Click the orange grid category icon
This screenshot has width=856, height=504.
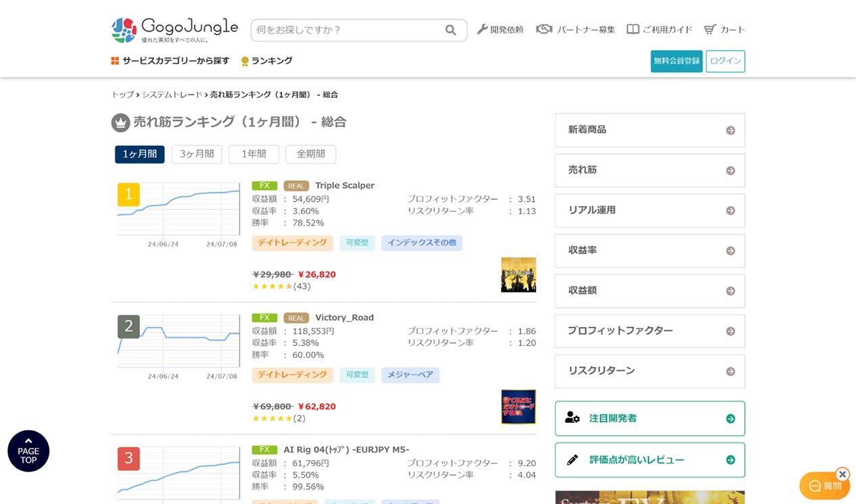tap(115, 61)
